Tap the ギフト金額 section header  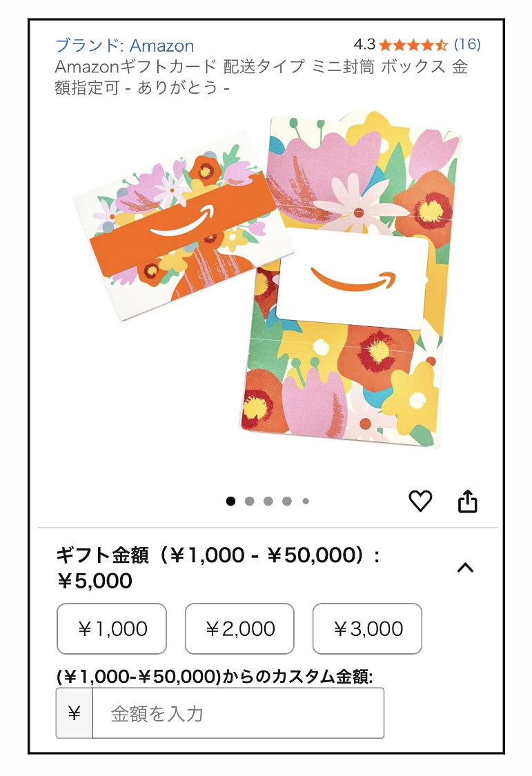218,568
